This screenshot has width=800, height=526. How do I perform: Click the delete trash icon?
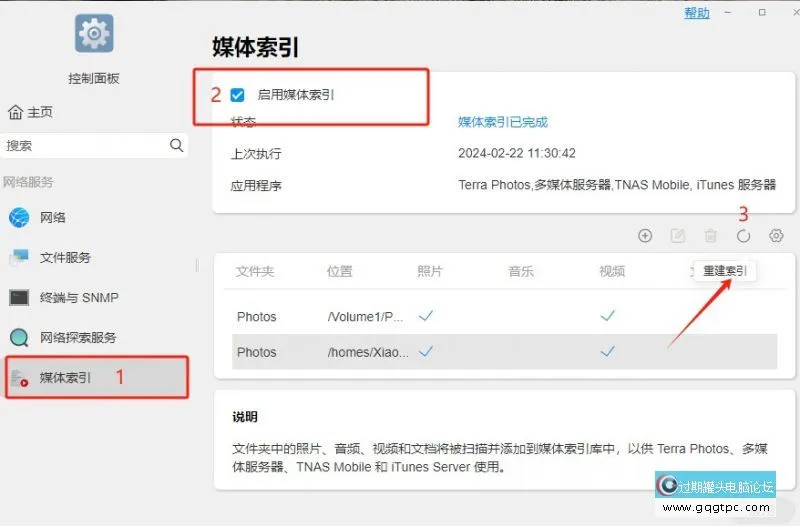click(711, 236)
